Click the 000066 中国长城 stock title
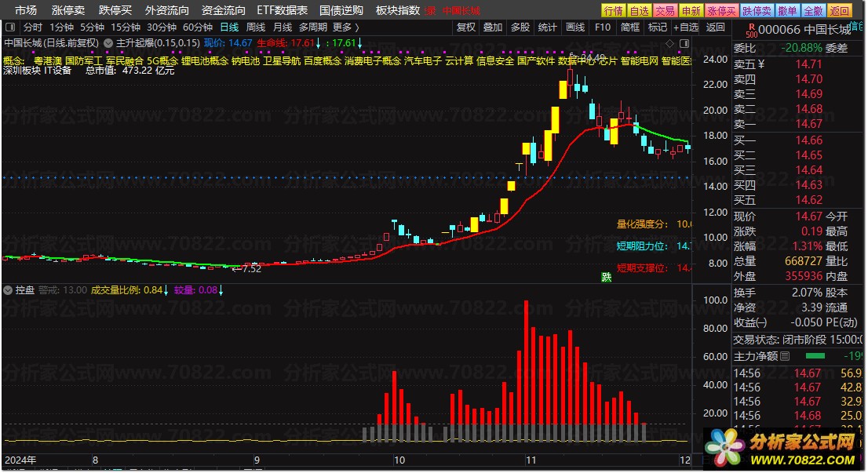Viewport: 868px width, 473px height. [x=804, y=29]
